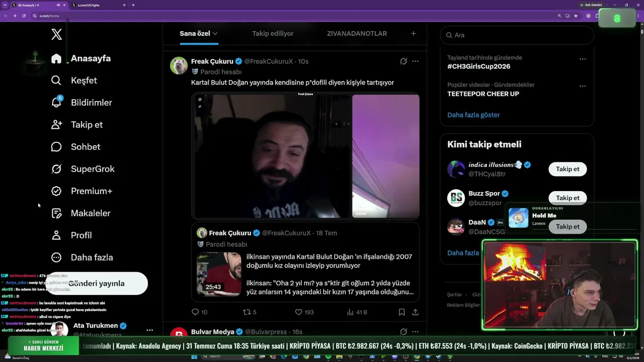The image size is (644, 362).
Task: Open Freak Çukuru avatar on top post
Action: 179,66
